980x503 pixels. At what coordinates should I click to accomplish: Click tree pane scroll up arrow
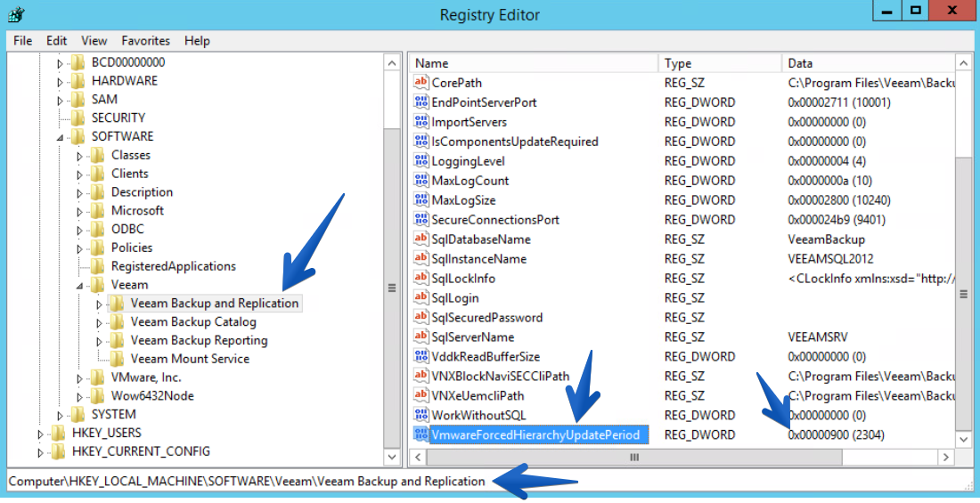click(392, 63)
